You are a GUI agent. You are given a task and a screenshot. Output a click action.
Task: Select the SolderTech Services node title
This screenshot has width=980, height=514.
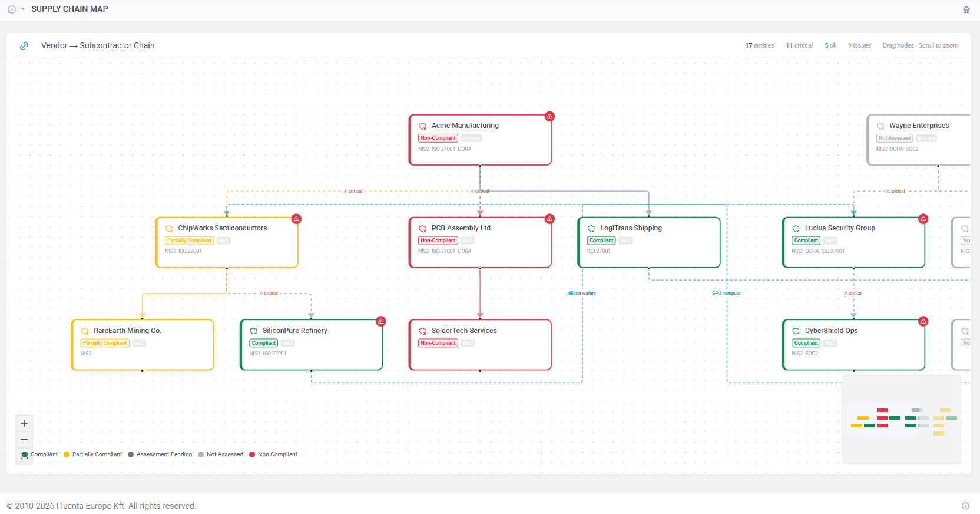click(464, 331)
